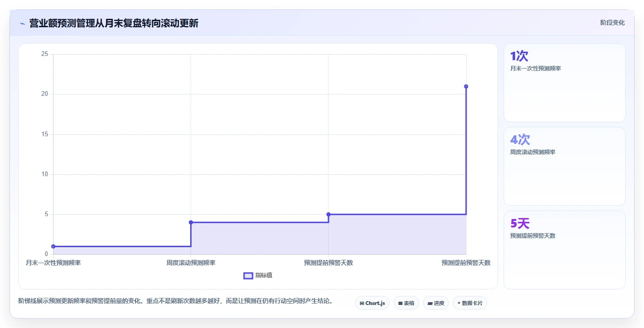The width and height of the screenshot is (644, 328).
Task: Click x-axis label 周度滚动预测频率
Action: [191, 263]
